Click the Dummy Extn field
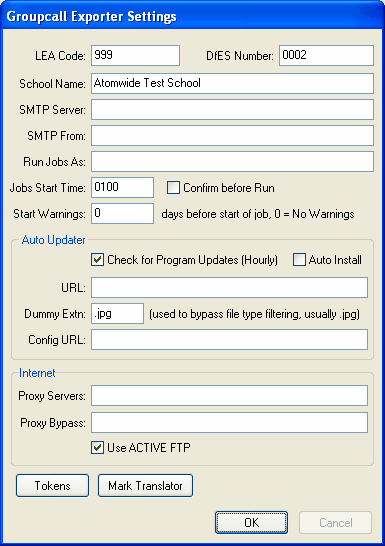Viewport: 385px width, 546px height. coord(117,313)
